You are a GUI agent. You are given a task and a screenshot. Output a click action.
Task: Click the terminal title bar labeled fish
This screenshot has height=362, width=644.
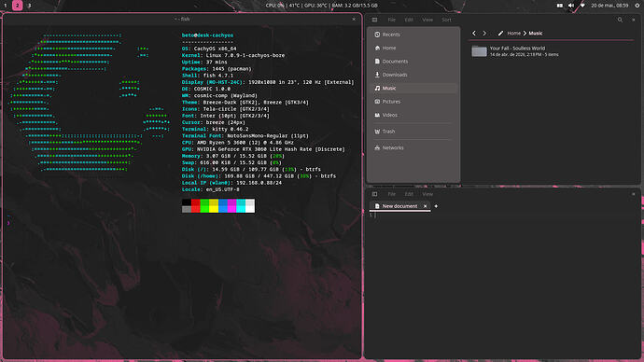click(x=182, y=20)
